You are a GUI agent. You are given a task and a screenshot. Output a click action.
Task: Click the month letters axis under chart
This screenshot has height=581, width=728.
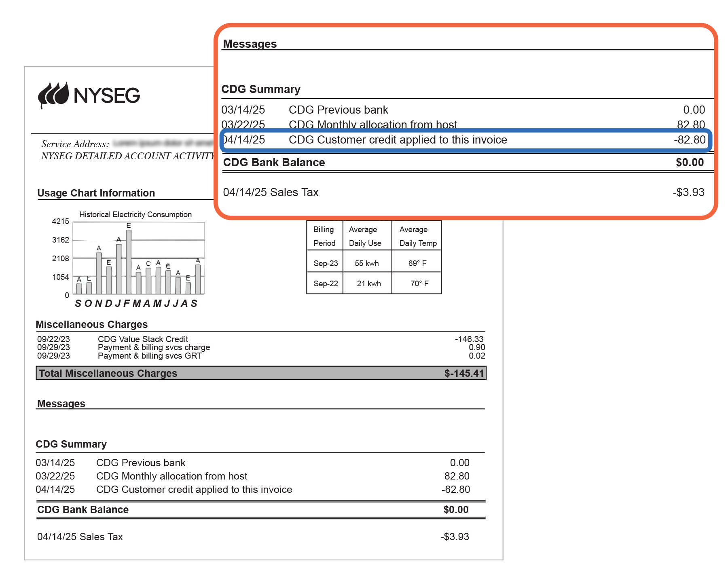click(136, 303)
